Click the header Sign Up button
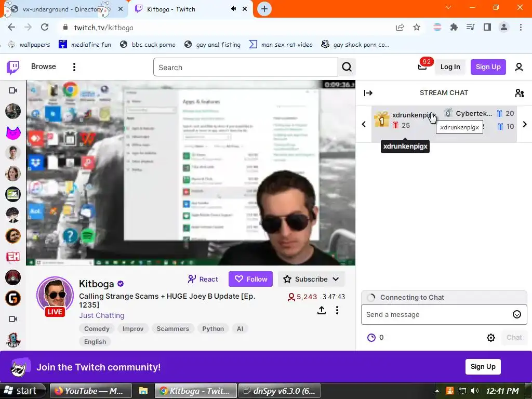The image size is (532, 399). pyautogui.click(x=488, y=67)
